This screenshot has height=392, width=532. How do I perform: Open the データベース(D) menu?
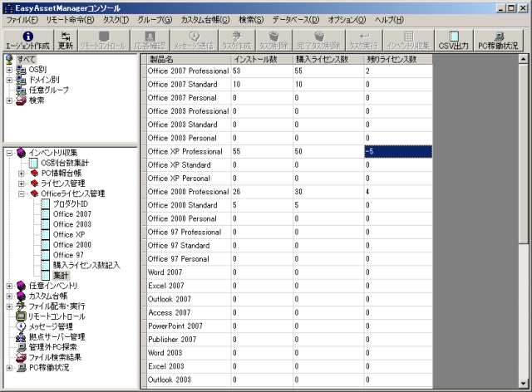coord(296,20)
